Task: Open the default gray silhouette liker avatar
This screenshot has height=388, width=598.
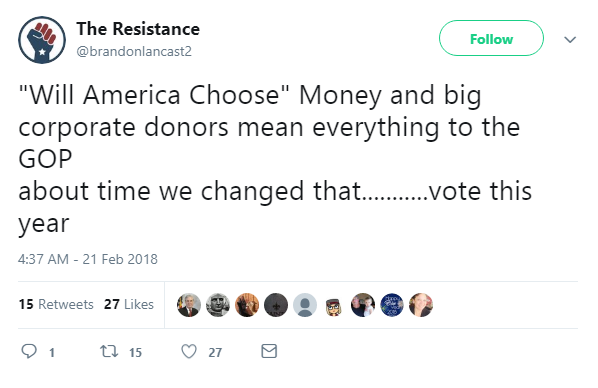Action: (305, 305)
